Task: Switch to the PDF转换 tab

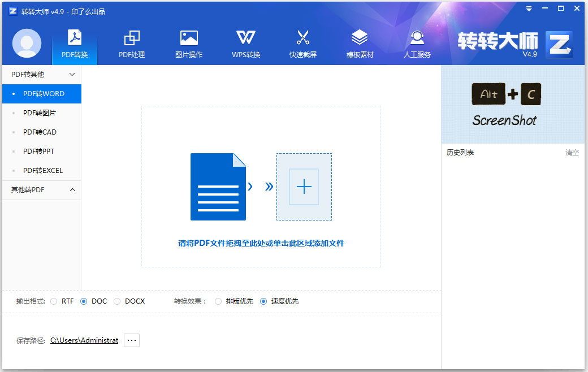Action: tap(74, 44)
